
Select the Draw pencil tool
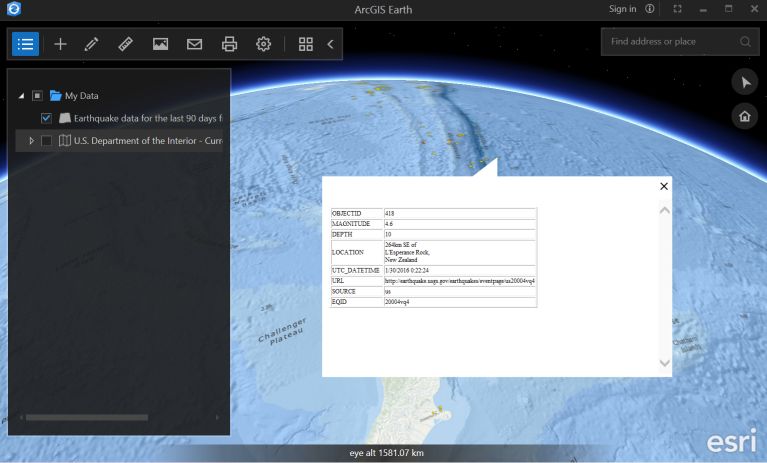[x=91, y=44]
